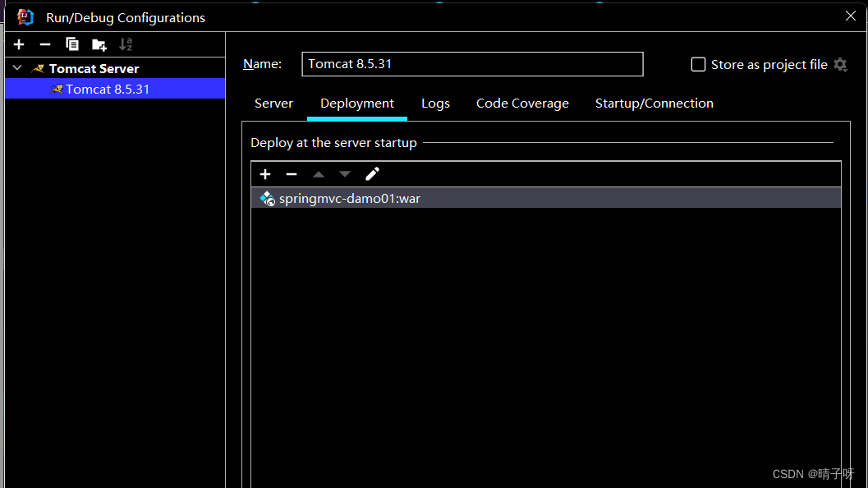Screen dimensions: 868x488
Task: Switch to the Deployment tab
Action: click(x=357, y=104)
